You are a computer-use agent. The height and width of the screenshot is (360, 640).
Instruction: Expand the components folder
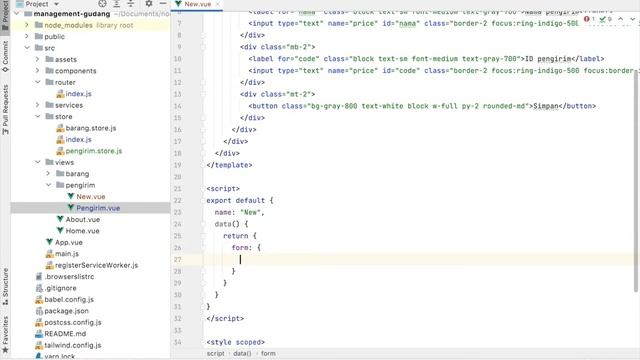click(38, 71)
